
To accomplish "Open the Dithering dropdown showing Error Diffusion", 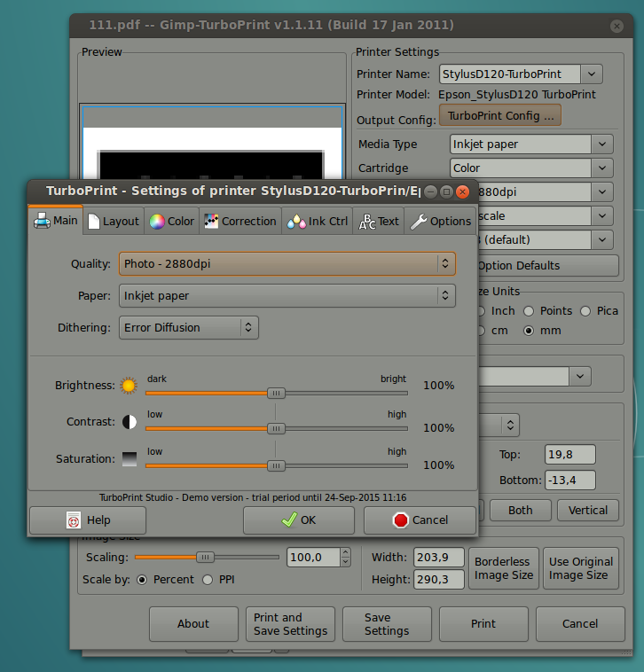I will click(189, 328).
